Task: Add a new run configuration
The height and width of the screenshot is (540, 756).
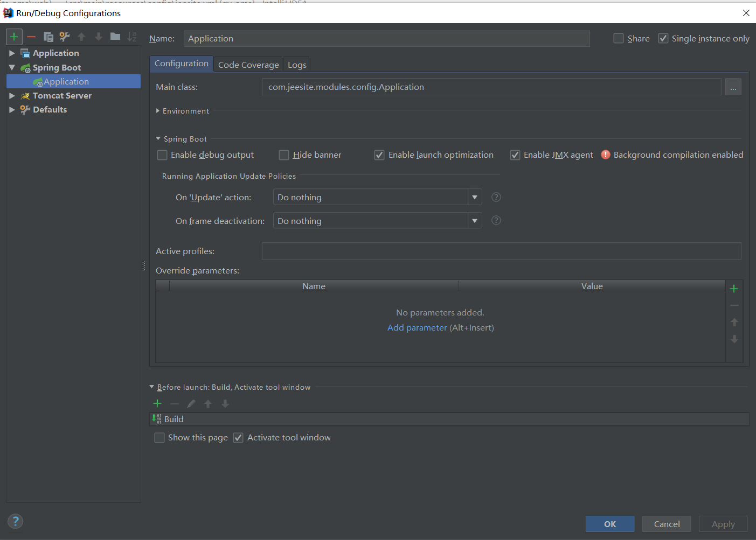Action: 14,37
